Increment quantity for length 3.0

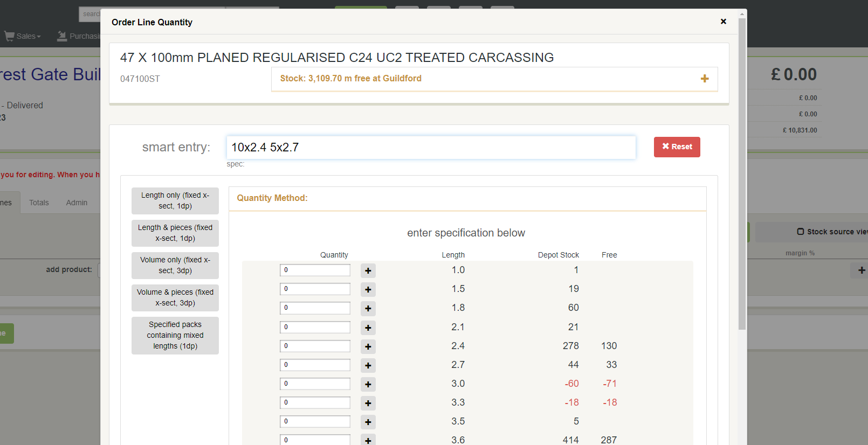click(x=368, y=384)
